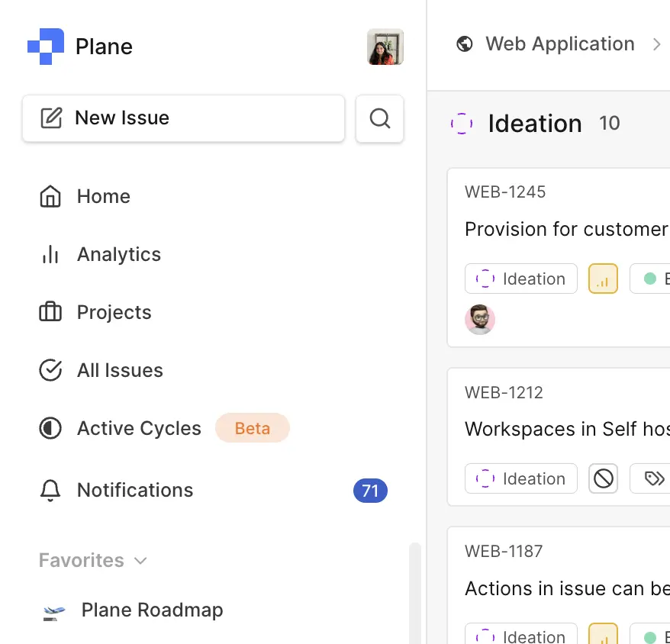This screenshot has width=670, height=644.
Task: Change priority on WEB-1245 card
Action: (x=603, y=279)
